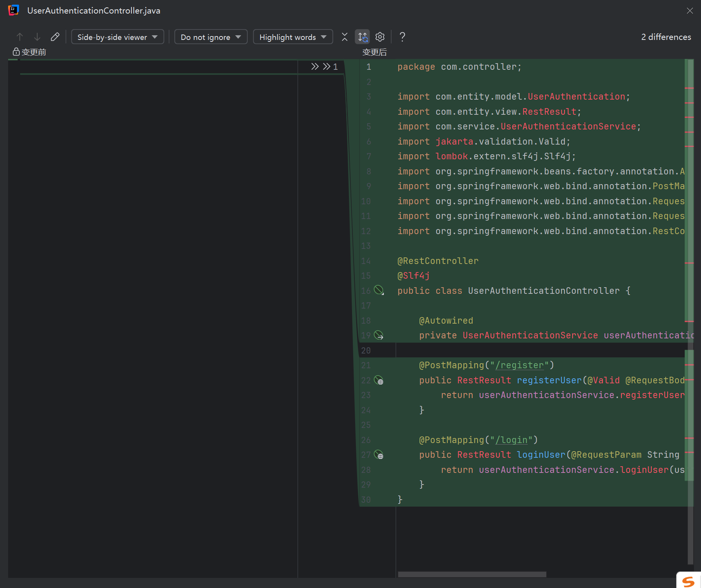Open Highlight words dropdown
The image size is (701, 588).
click(293, 37)
